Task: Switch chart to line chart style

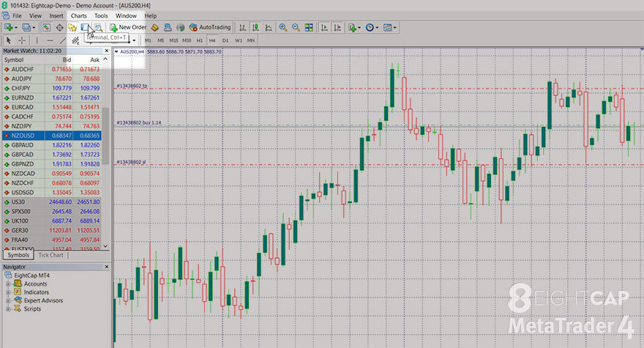Action: [x=269, y=28]
